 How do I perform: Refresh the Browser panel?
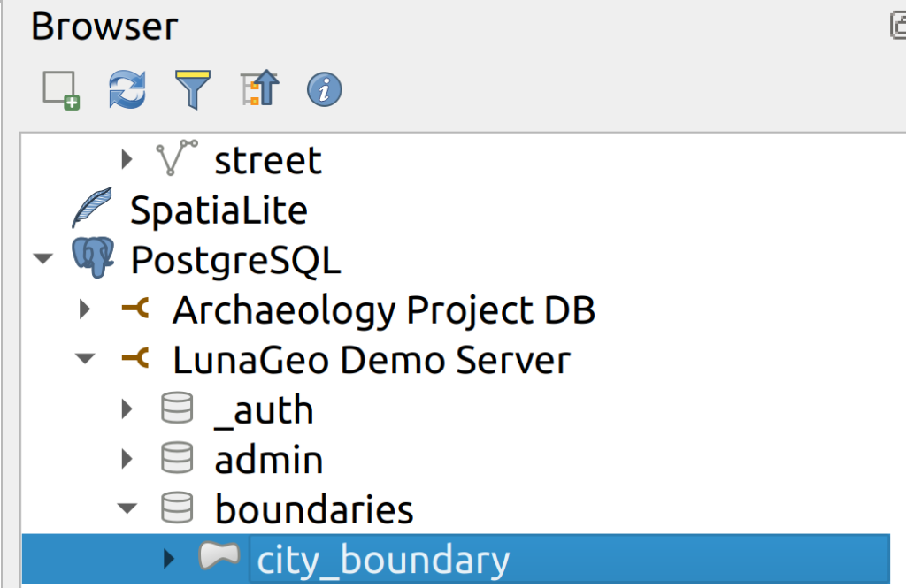coord(127,89)
